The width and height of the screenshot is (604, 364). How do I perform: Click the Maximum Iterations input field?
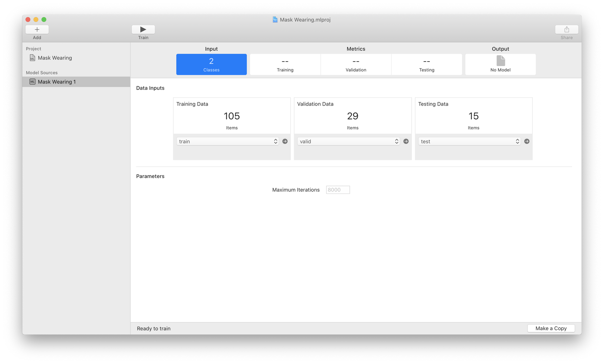tap(338, 190)
